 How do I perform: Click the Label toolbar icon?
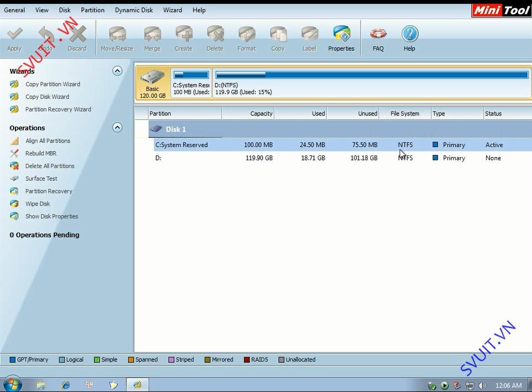[x=310, y=34]
